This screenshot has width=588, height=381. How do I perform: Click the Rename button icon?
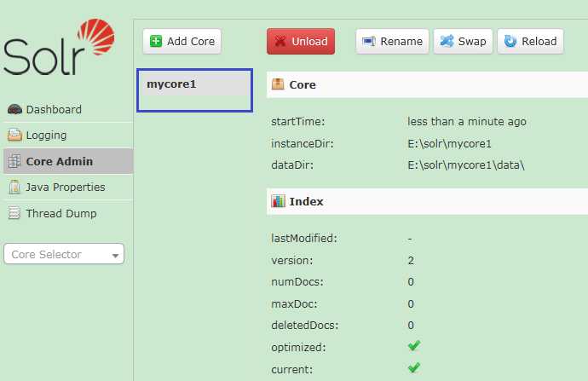(x=369, y=41)
